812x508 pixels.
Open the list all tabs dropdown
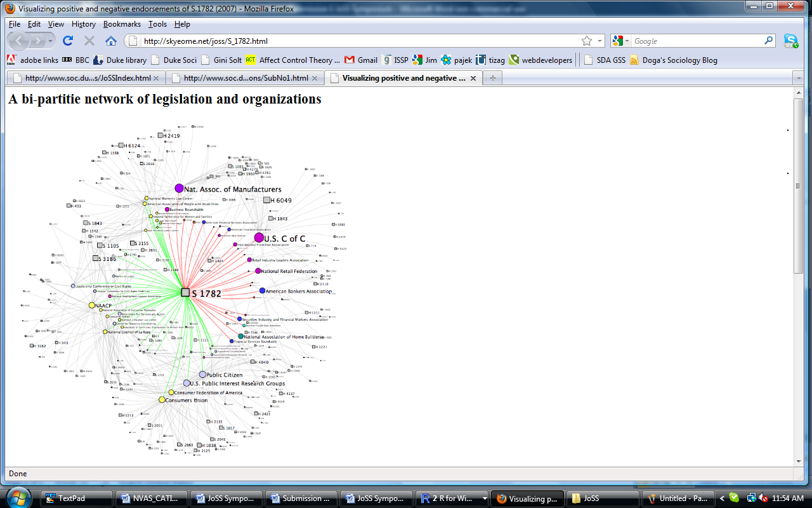tap(799, 78)
